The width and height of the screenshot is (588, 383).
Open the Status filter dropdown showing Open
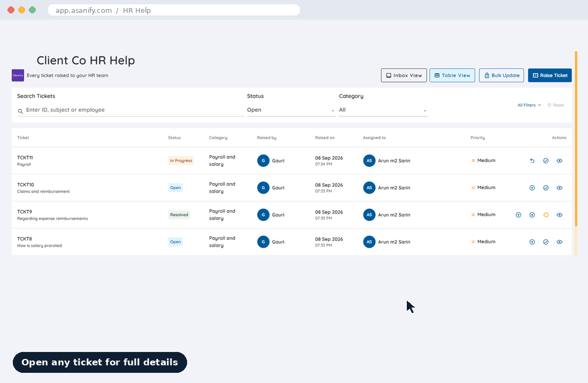[291, 110]
